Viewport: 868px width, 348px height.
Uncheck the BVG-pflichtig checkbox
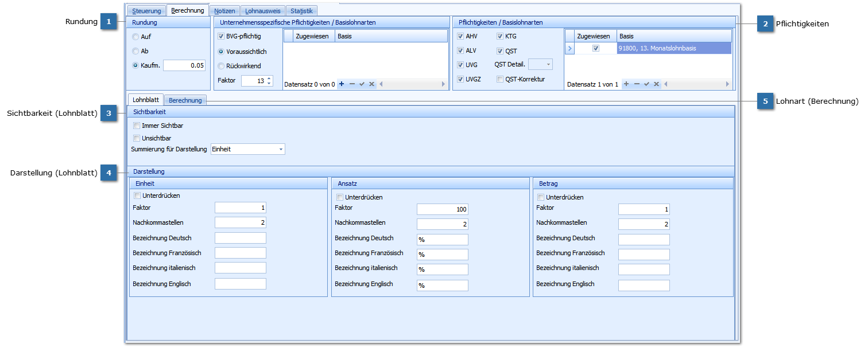[x=221, y=36]
